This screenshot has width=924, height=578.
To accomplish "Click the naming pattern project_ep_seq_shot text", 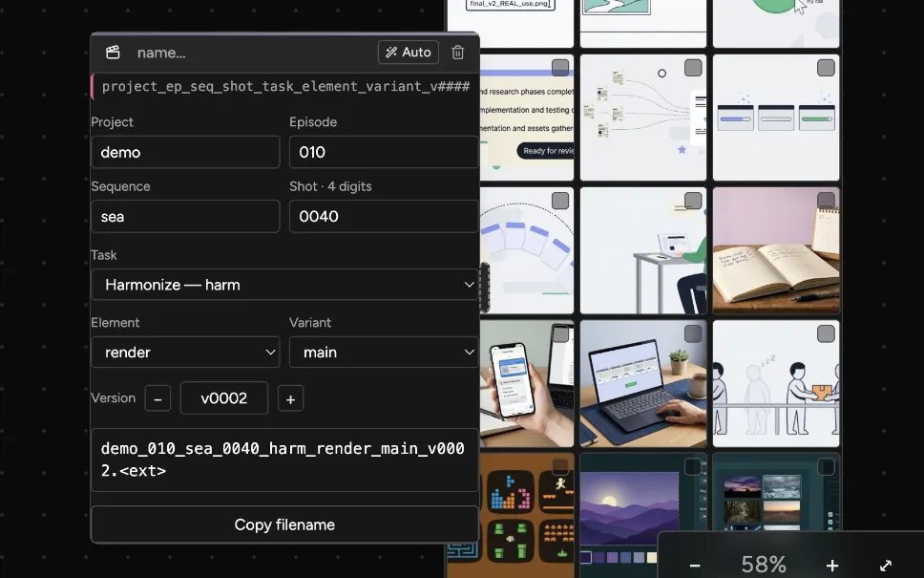I will tap(285, 87).
